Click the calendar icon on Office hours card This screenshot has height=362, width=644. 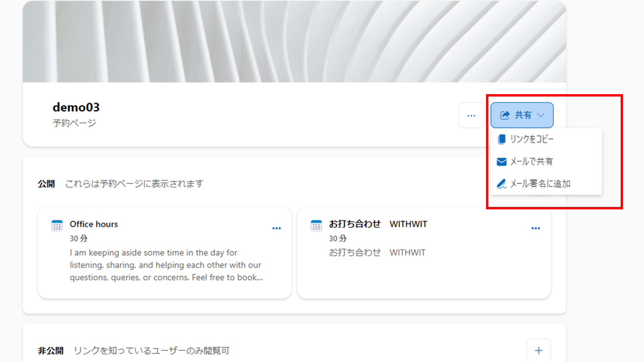click(x=57, y=226)
